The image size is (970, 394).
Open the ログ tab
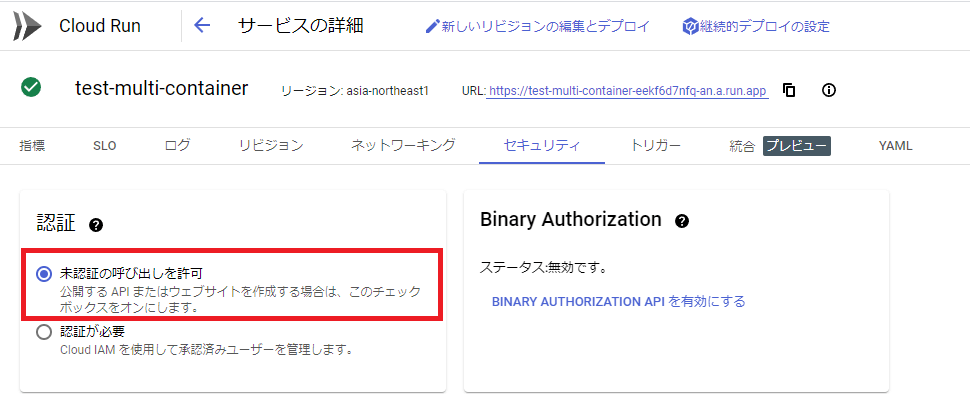(178, 146)
